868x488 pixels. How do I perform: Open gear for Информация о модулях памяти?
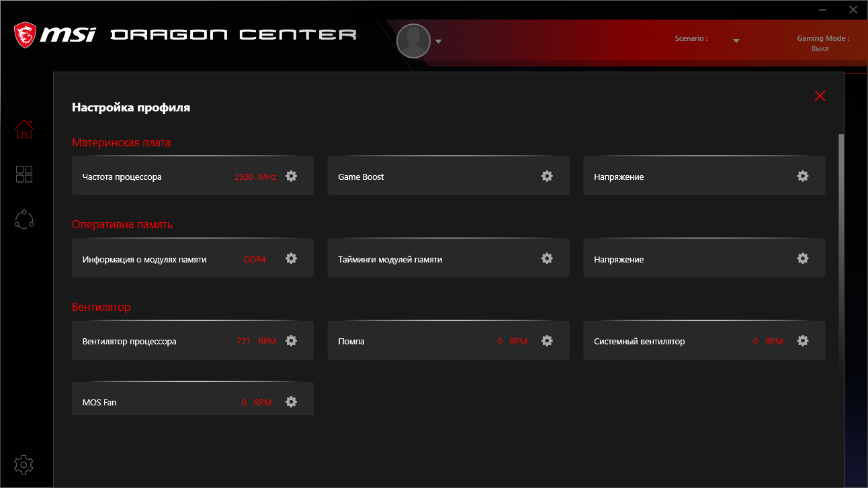(291, 258)
